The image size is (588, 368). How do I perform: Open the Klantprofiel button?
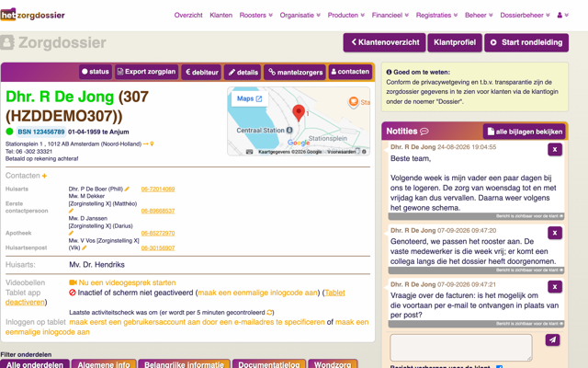(455, 42)
